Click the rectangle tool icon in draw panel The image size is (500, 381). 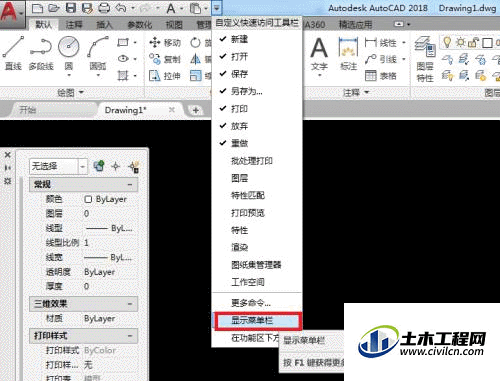point(123,43)
